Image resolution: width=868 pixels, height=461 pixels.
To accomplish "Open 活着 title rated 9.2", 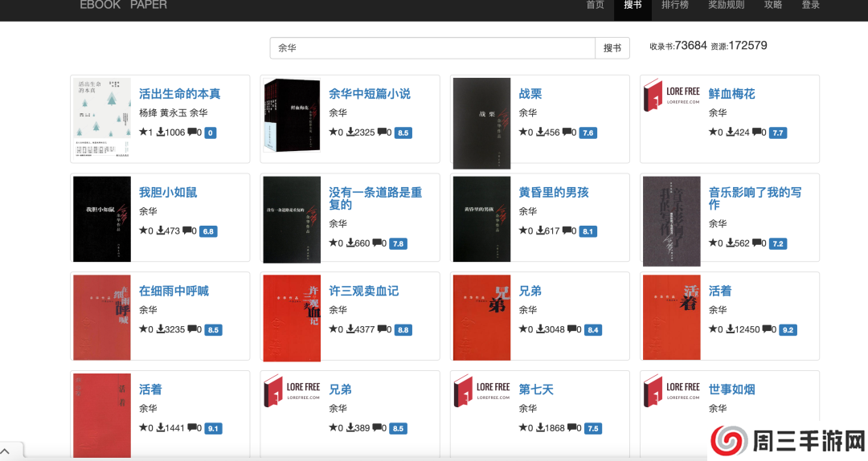I will pyautogui.click(x=719, y=291).
